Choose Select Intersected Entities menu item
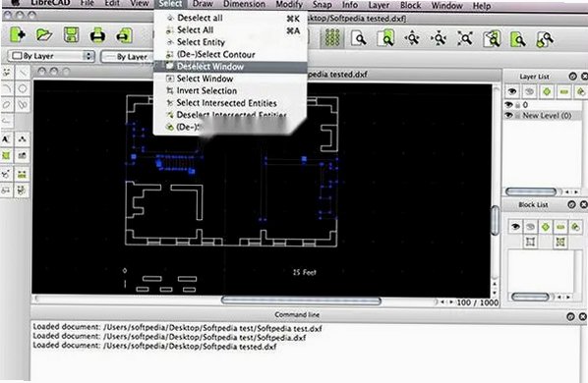Screen dimensions: 588x383 click(x=231, y=102)
